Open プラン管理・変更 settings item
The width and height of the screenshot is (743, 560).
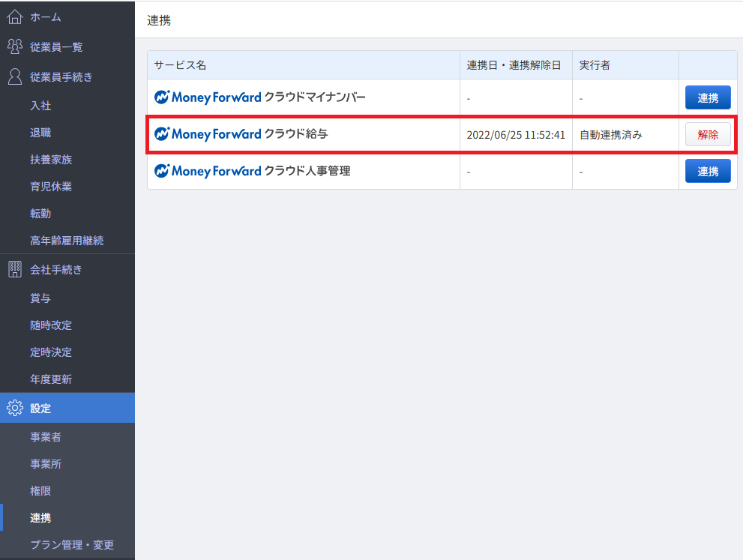[x=72, y=545]
